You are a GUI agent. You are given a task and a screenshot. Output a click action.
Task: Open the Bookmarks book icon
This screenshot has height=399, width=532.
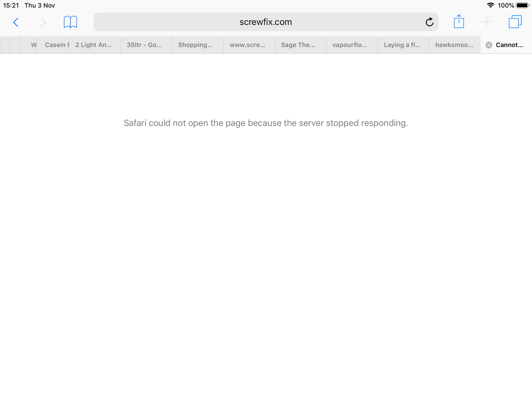coord(70,22)
